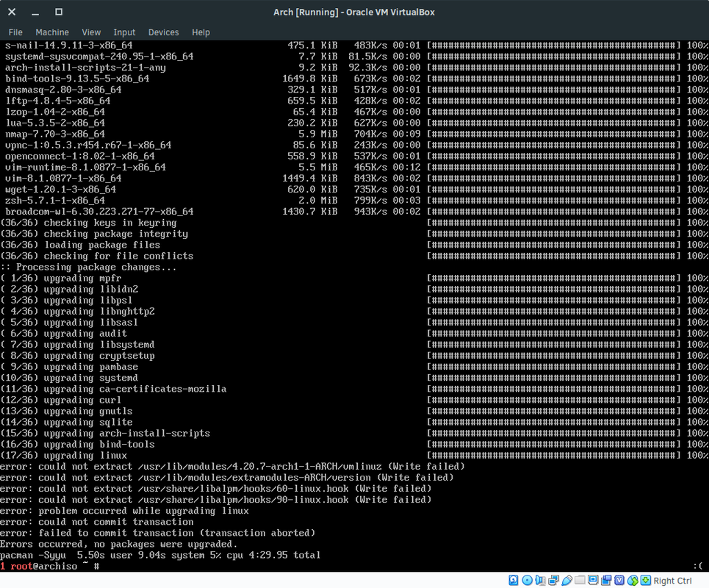Open the Devices menu
This screenshot has width=709, height=588.
(163, 32)
